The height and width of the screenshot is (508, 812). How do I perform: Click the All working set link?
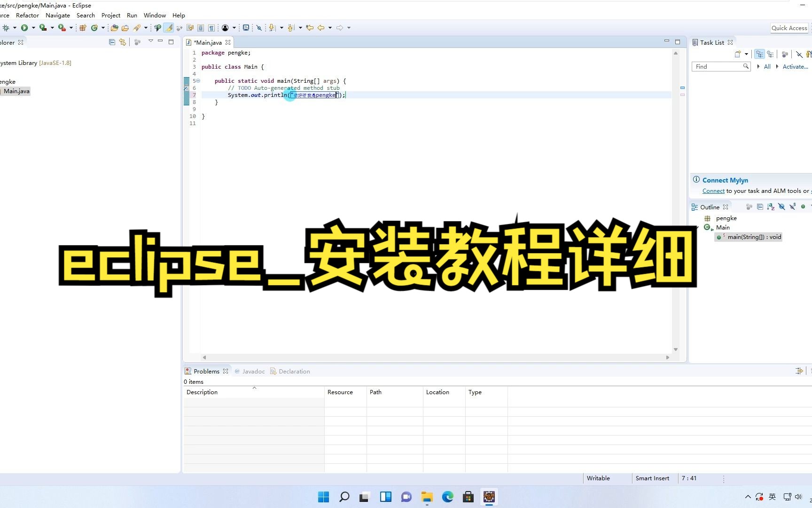767,67
